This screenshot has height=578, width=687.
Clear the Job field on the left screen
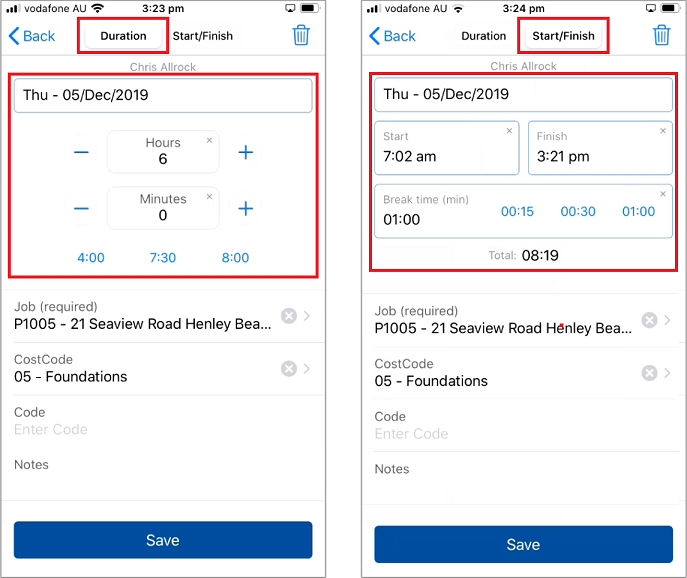pyautogui.click(x=288, y=316)
